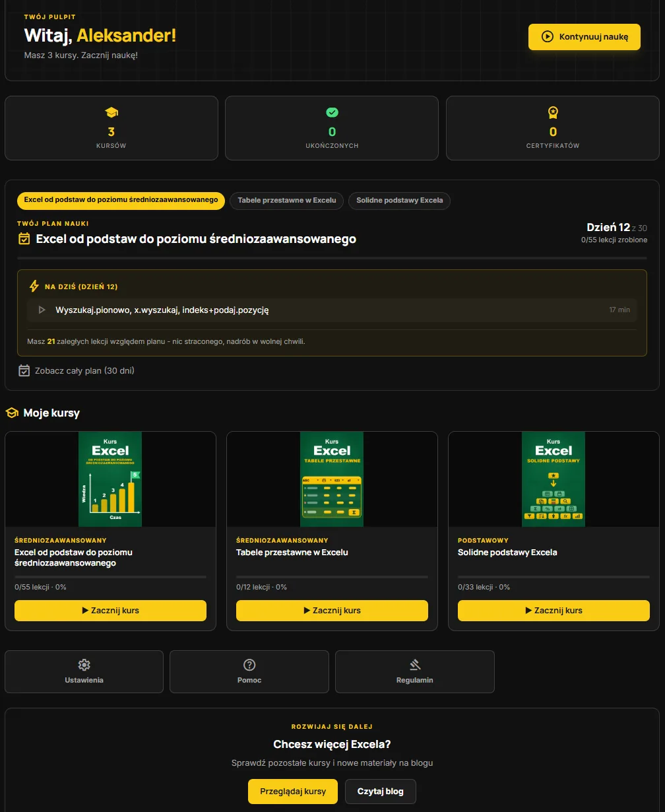This screenshot has width=665, height=812.
Task: Click the Dzień 12 day counter
Action: 617,228
